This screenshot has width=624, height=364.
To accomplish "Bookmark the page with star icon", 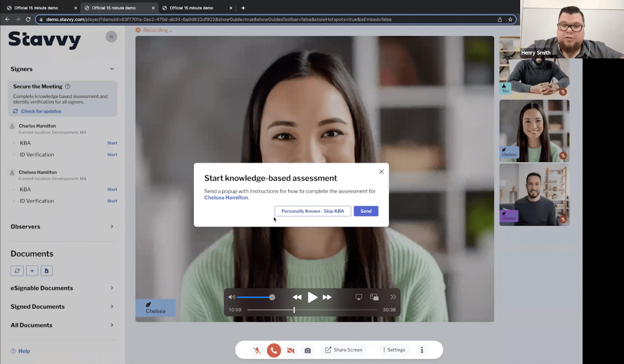I will [510, 19].
